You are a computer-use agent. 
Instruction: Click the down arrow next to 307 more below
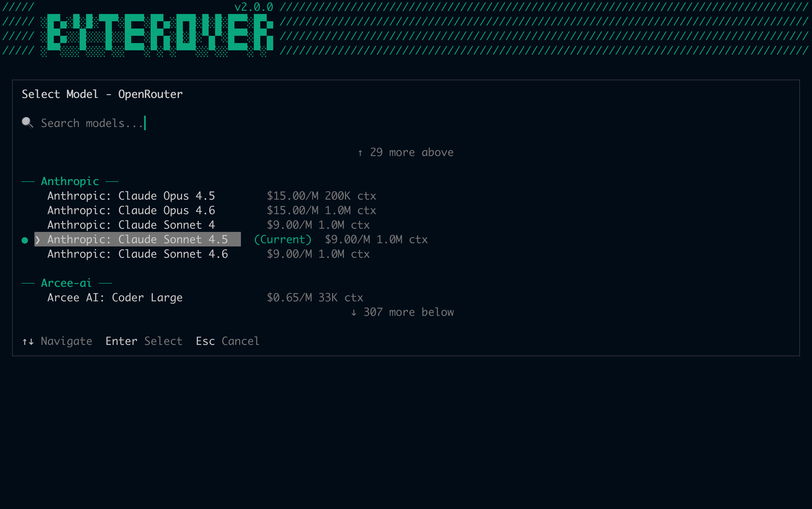354,312
